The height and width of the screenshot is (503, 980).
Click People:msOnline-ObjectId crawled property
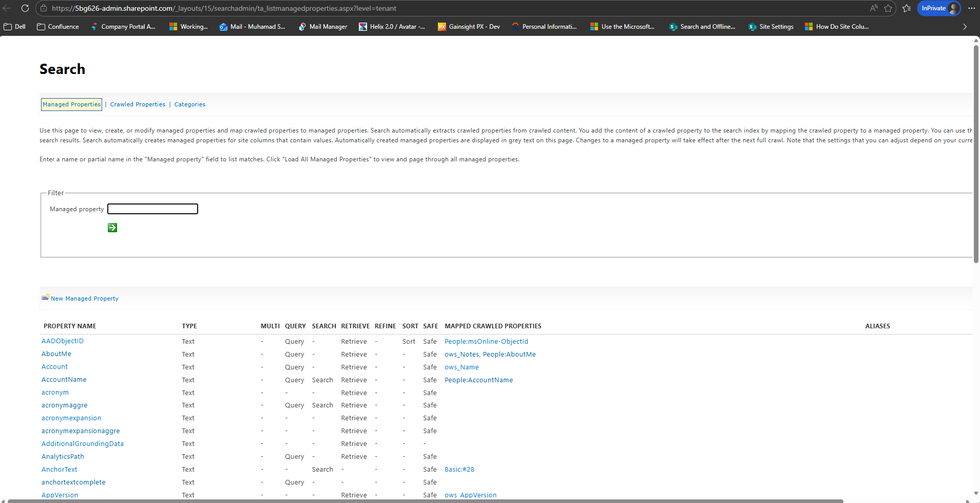[x=486, y=341]
